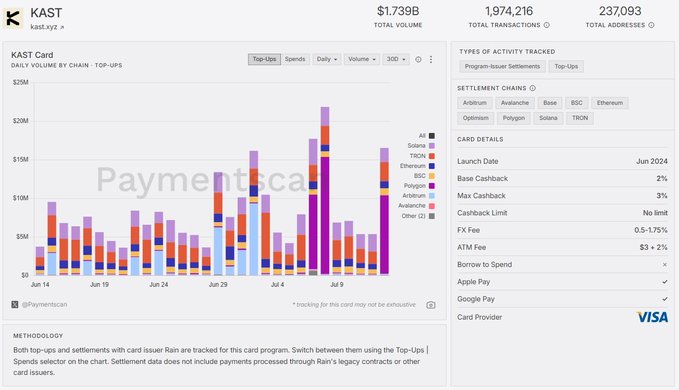Click the chart screenshot camera icon
The image size is (679, 390).
(430, 305)
